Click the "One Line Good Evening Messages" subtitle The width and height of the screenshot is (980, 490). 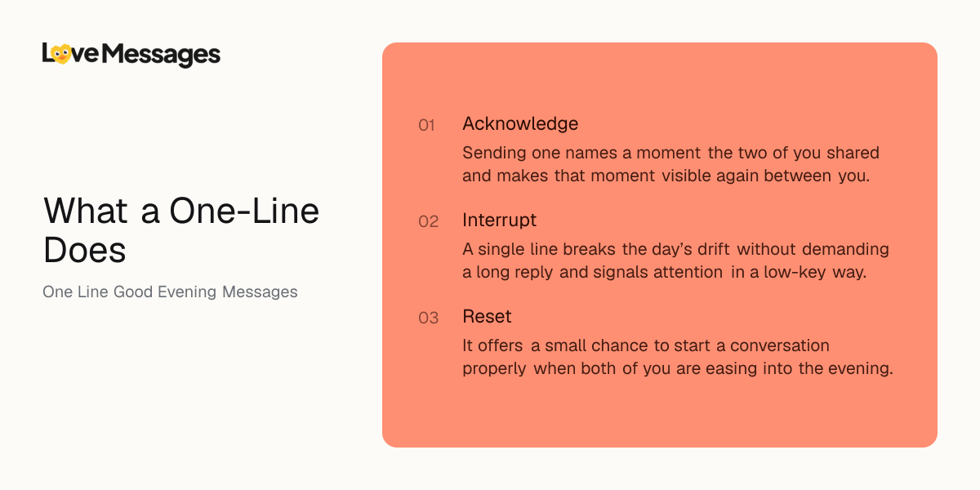click(x=170, y=292)
